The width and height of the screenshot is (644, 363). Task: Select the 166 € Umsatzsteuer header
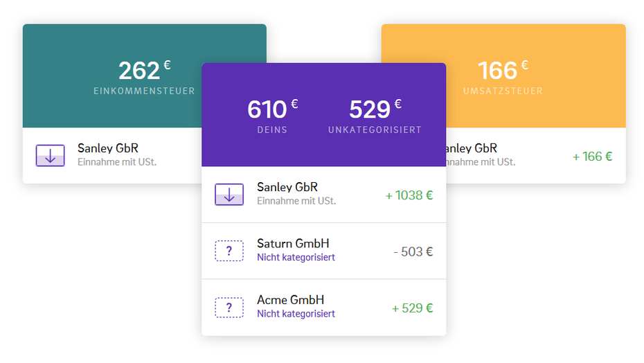[503, 78]
